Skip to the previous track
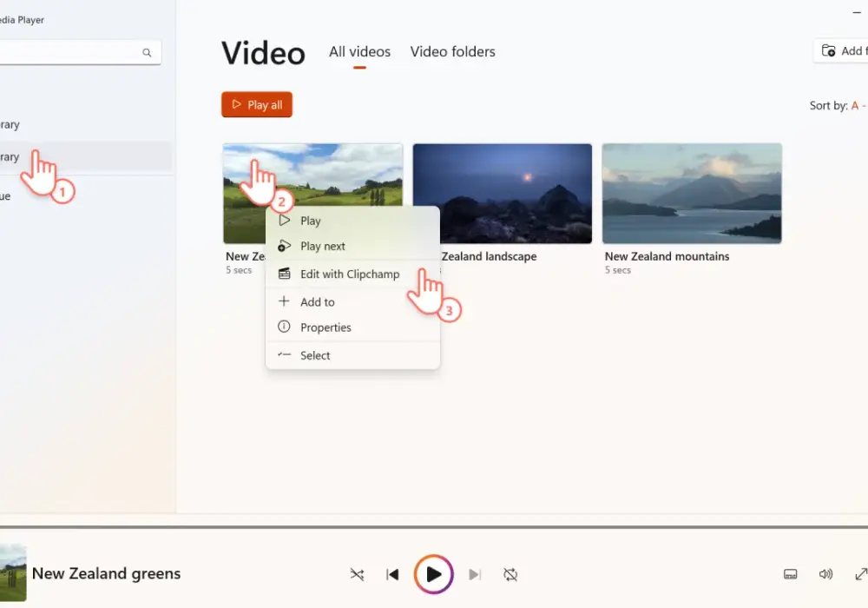The width and height of the screenshot is (868, 608). (x=392, y=575)
